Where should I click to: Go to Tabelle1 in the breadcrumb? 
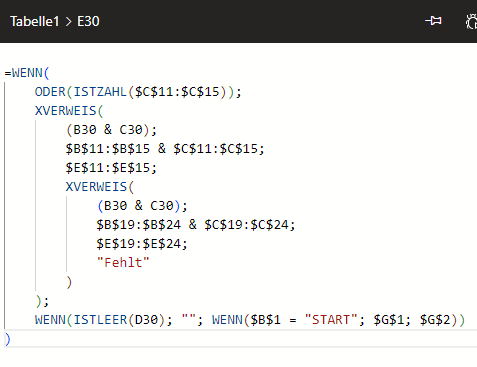point(34,21)
